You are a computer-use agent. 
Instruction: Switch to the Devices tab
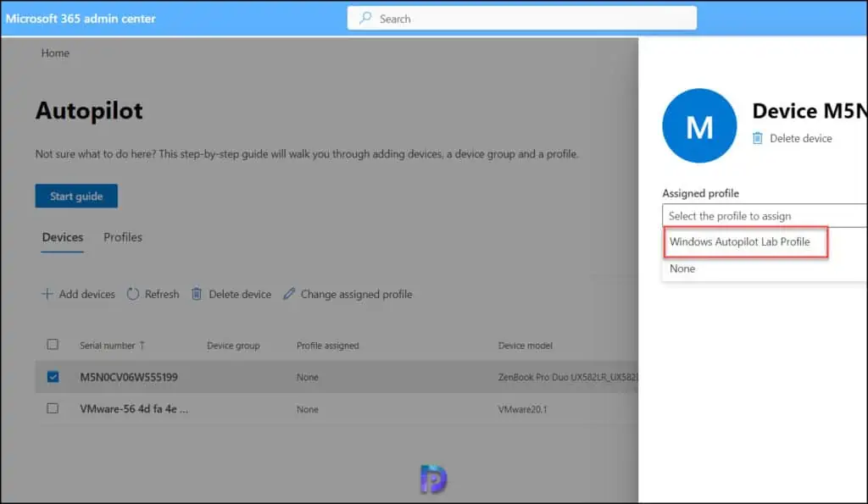(x=63, y=237)
